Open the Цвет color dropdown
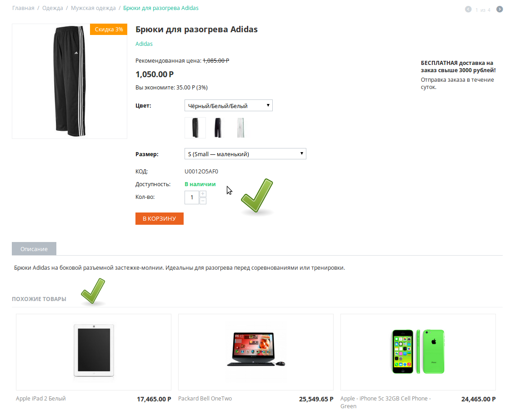520x420 pixels. pos(228,106)
